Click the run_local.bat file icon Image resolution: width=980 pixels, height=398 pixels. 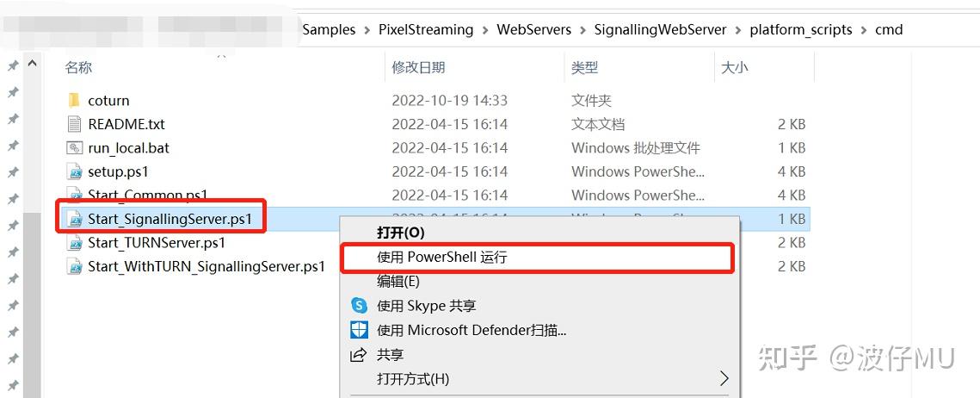click(x=74, y=148)
